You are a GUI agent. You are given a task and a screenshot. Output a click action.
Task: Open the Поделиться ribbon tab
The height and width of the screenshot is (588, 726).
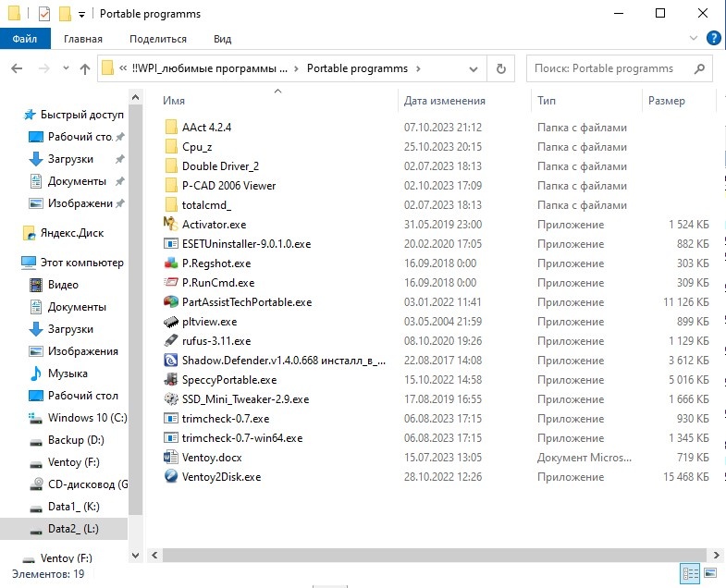158,39
